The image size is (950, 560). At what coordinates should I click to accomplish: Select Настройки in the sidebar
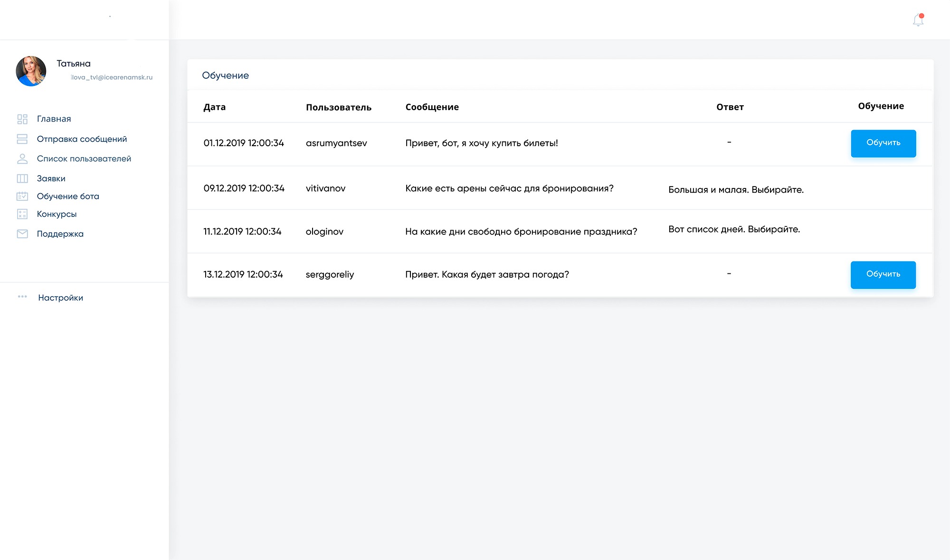(60, 298)
